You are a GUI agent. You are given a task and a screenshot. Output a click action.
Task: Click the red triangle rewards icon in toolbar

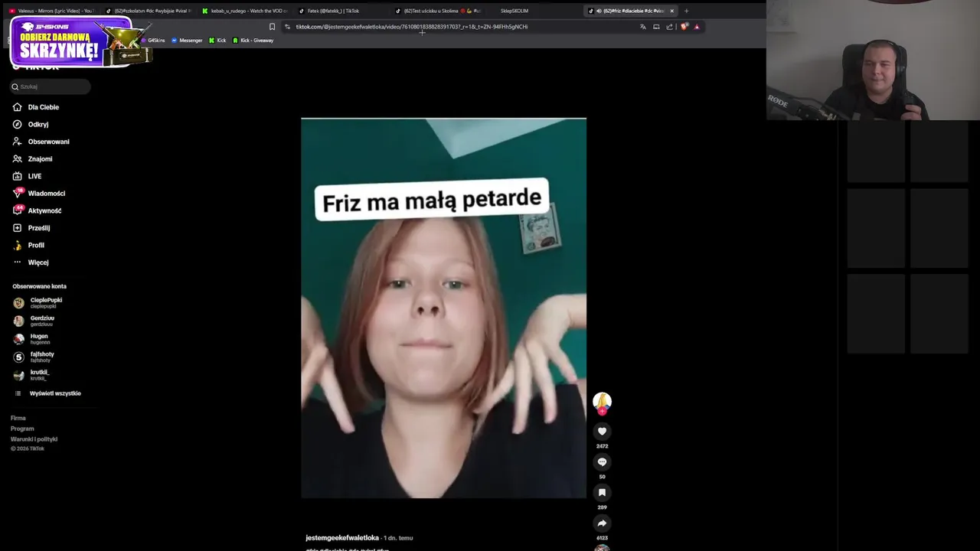[x=697, y=27]
